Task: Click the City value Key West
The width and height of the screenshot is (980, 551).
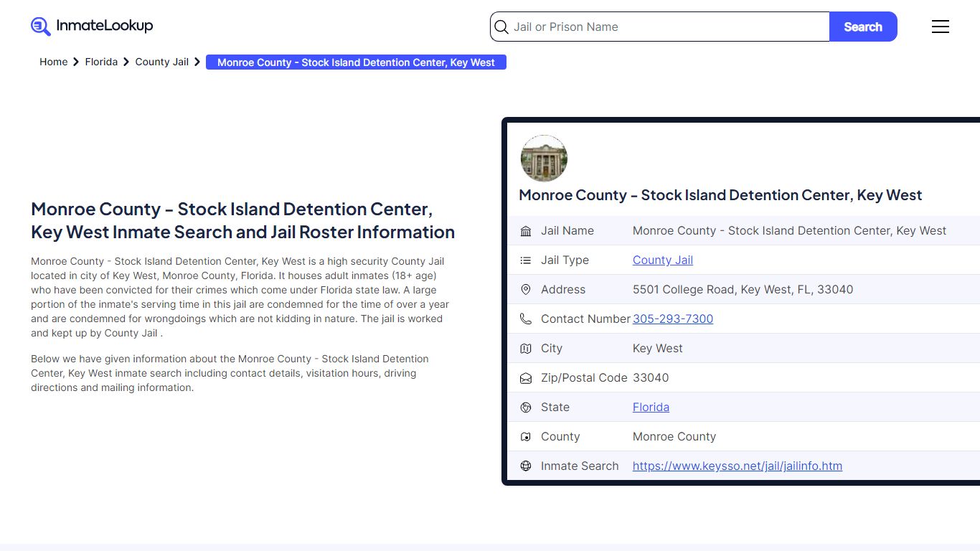Action: [x=658, y=349]
